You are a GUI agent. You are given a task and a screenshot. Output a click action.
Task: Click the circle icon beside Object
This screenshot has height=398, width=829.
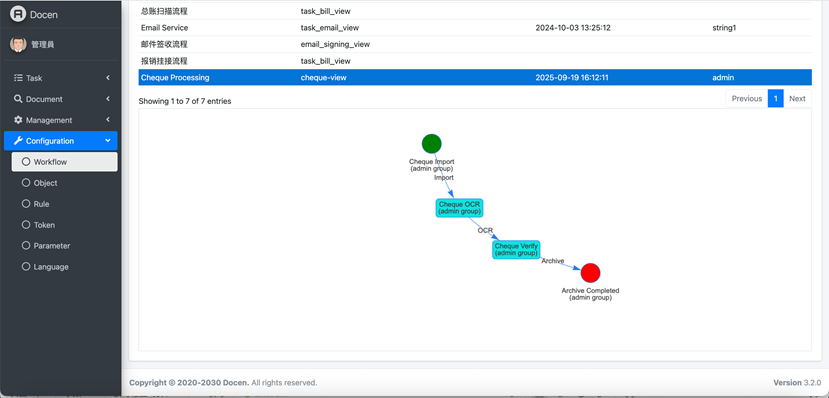[x=26, y=183]
